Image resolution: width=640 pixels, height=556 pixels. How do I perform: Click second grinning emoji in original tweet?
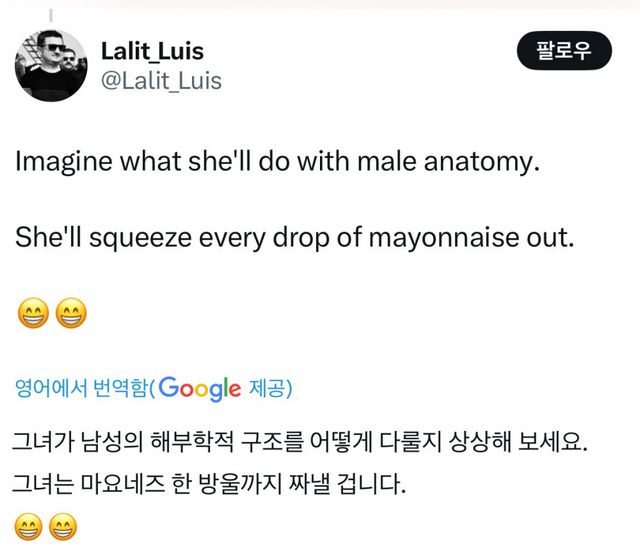click(x=70, y=314)
